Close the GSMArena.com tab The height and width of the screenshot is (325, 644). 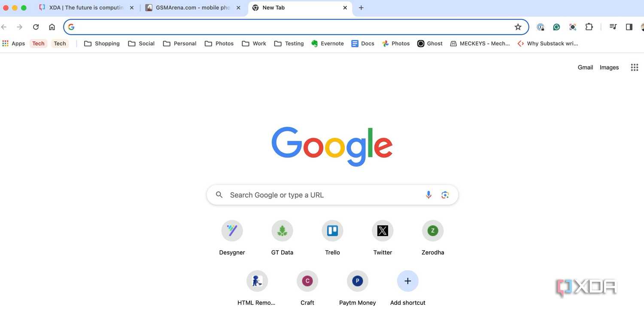[x=239, y=8]
